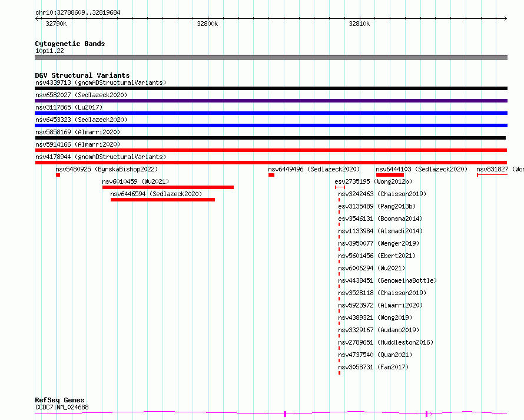Select the black nsv4339713 variant bar
This screenshot has height=420, width=524.
(271, 88)
